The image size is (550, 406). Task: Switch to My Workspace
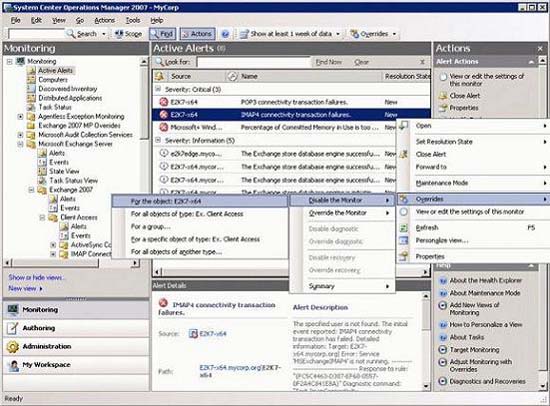76,365
